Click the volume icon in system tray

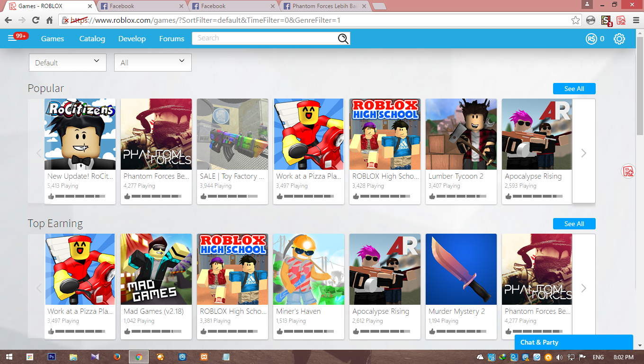(x=559, y=357)
